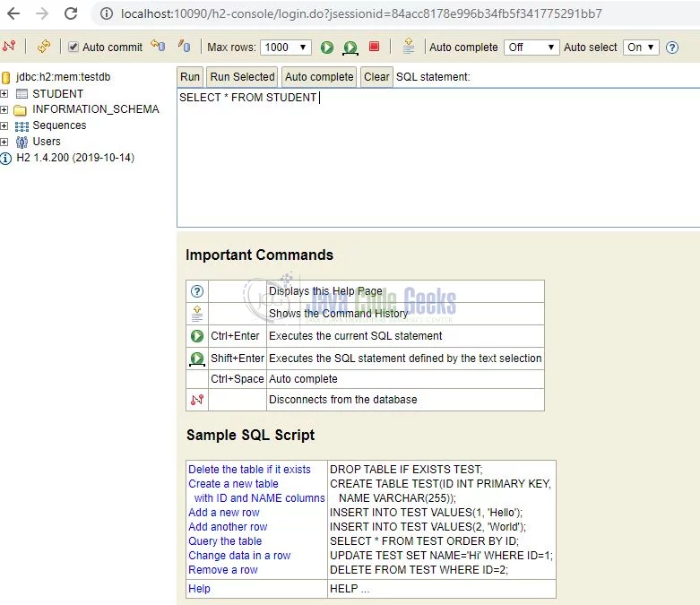Click the Auto complete button
The width and height of the screenshot is (700, 605).
pyautogui.click(x=319, y=77)
